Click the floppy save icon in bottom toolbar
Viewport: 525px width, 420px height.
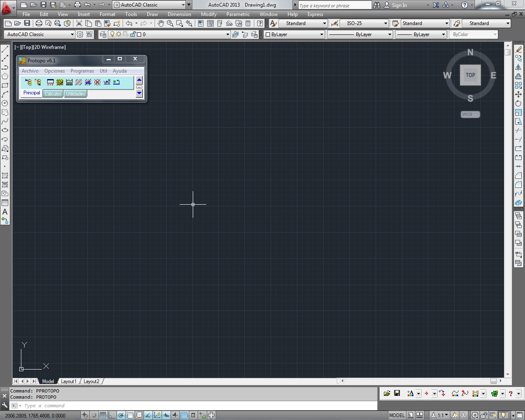point(397,393)
